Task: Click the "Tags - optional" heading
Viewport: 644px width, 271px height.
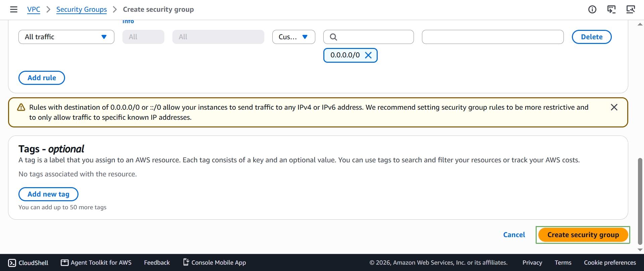Action: (x=51, y=149)
